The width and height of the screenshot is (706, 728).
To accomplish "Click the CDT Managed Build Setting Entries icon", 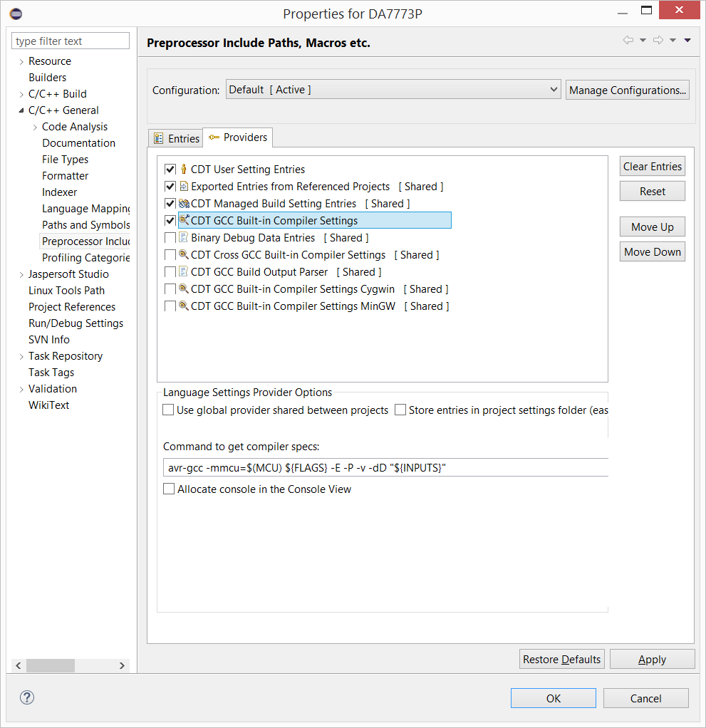I will [184, 203].
